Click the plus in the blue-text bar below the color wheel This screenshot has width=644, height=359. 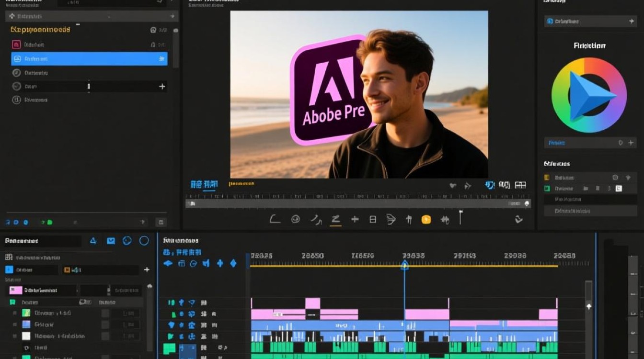click(x=631, y=143)
